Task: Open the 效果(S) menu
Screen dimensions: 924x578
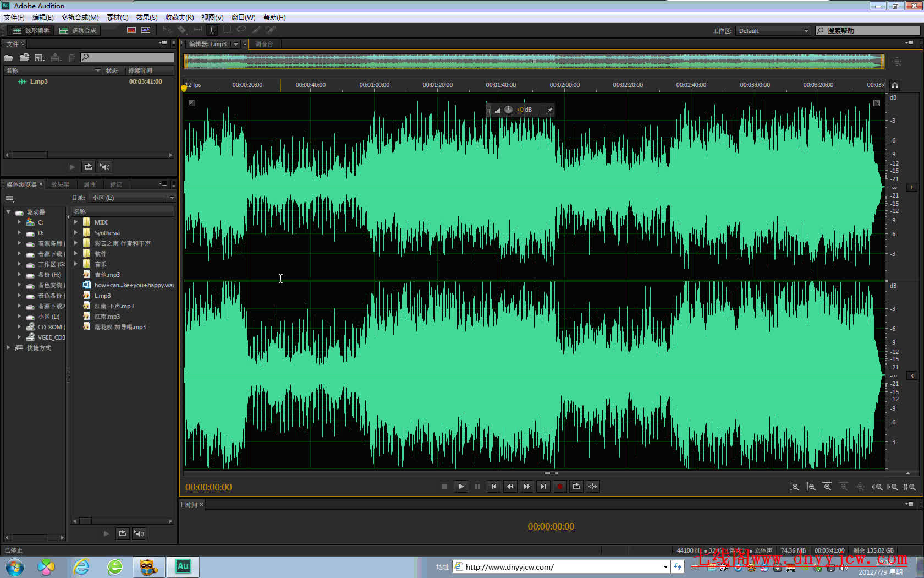Action: tap(147, 18)
